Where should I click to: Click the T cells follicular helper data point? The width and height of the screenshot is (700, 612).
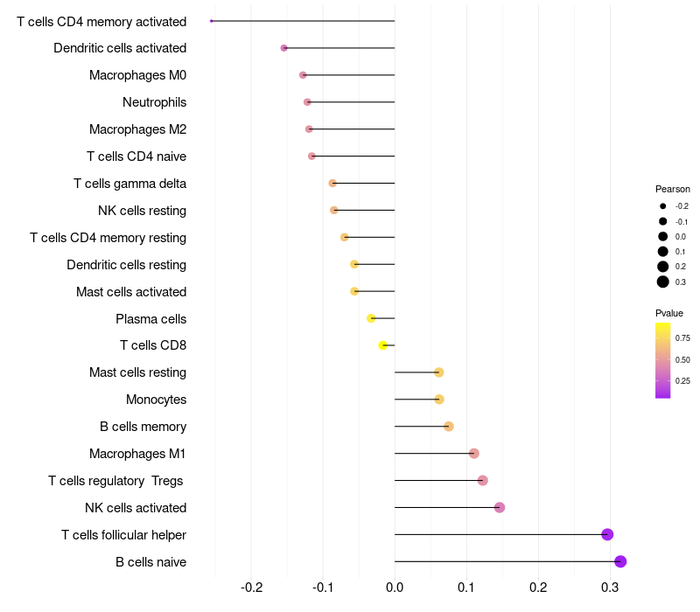(607, 534)
